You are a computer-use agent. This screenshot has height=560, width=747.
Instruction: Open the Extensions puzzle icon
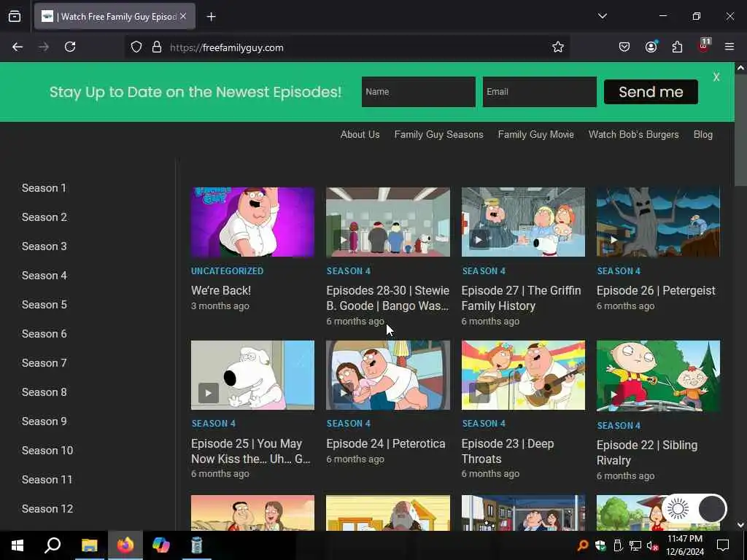677,47
